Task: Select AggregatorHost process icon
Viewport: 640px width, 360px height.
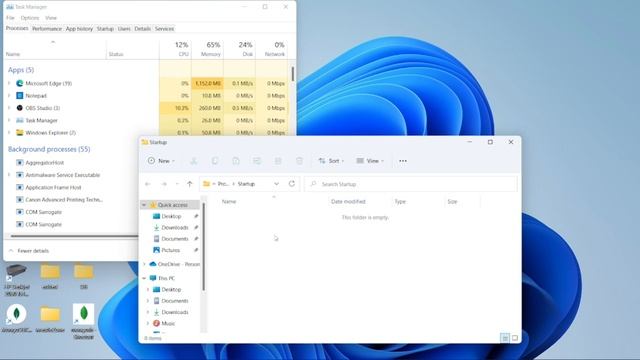Action: coord(20,162)
